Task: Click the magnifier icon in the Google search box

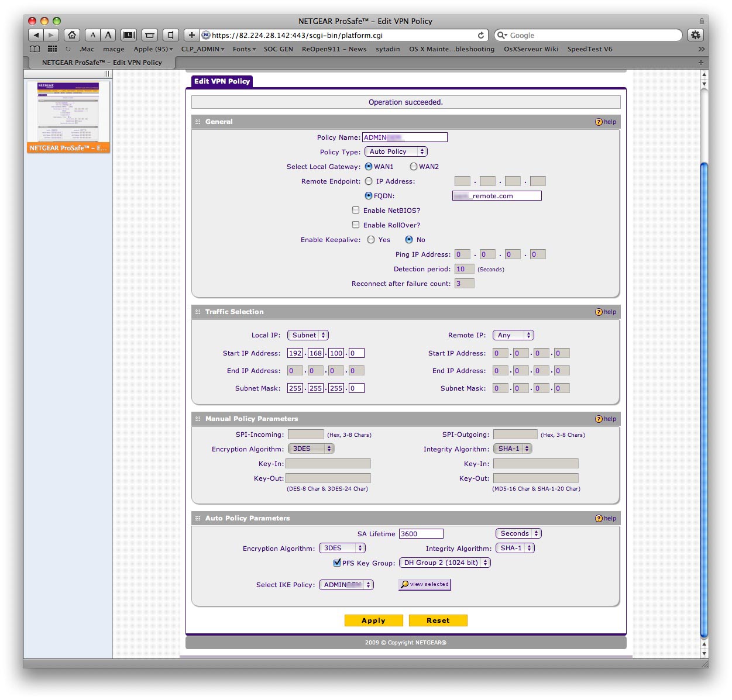Action: [x=501, y=35]
